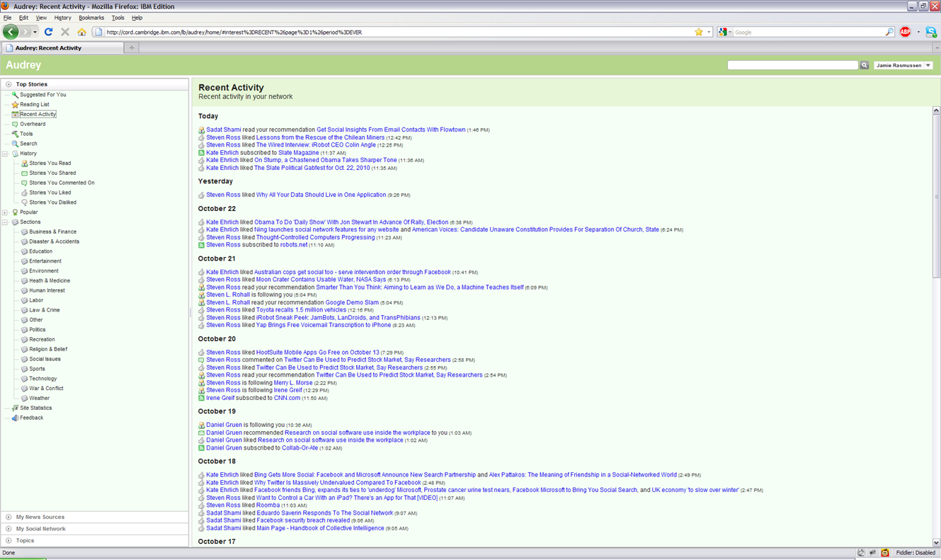Screen dimensions: 941x560
Task: Open the Edit menu
Action: [x=23, y=18]
